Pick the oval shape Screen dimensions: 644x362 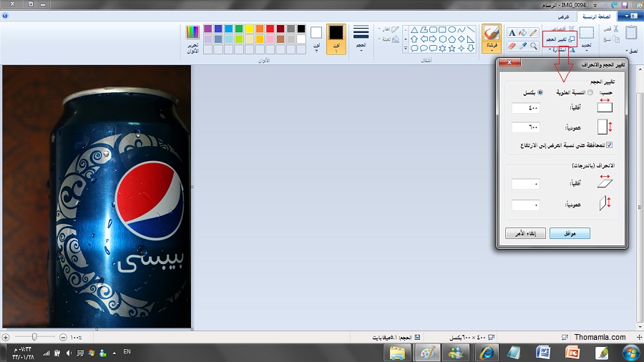pyautogui.click(x=452, y=30)
